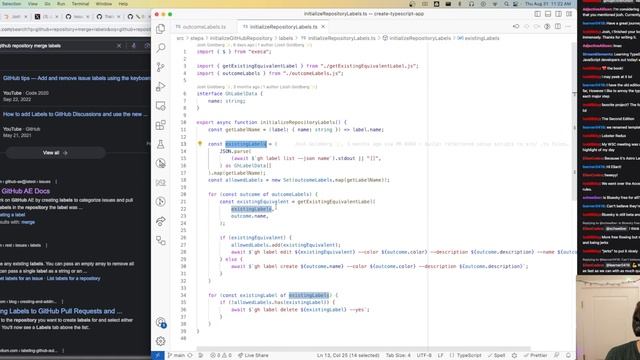Click the split editor right icon
This screenshot has width=640, height=360.
coord(558,27)
